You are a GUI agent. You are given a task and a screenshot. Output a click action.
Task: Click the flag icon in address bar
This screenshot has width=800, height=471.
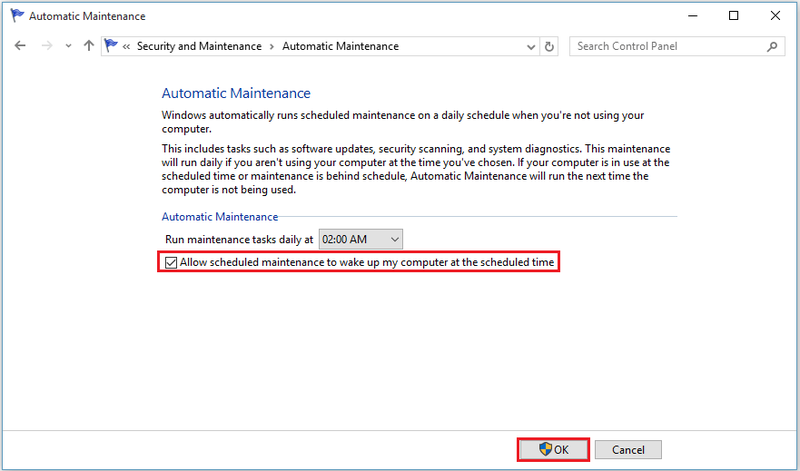point(111,46)
